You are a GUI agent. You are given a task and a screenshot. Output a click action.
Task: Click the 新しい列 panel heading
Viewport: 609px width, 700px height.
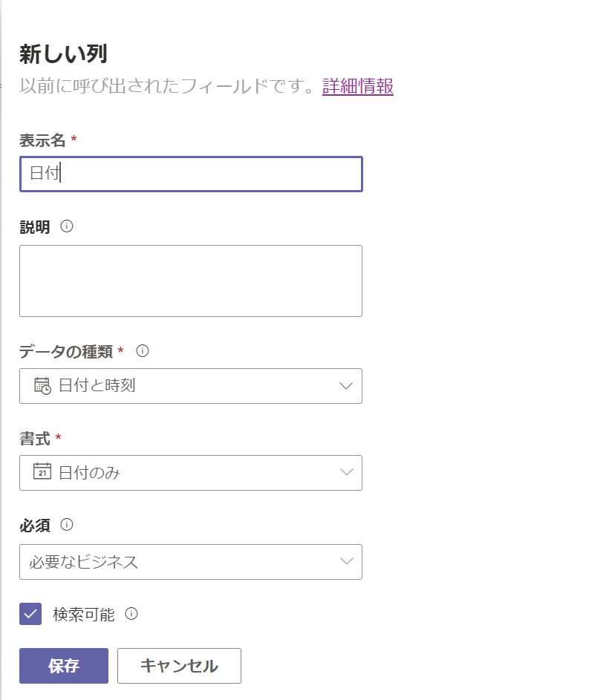(64, 54)
